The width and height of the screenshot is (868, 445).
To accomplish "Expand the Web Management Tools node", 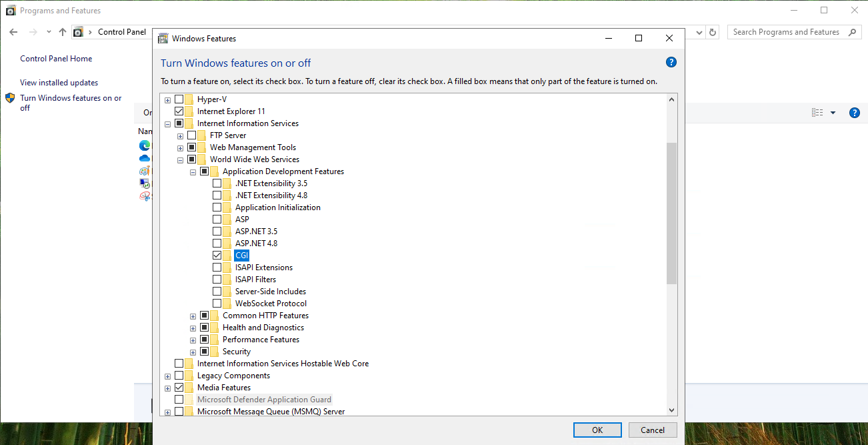I will point(180,147).
